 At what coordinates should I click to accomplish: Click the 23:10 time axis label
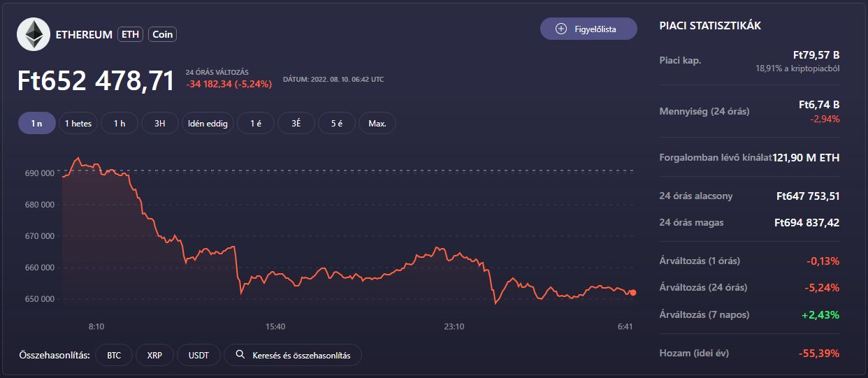click(x=454, y=326)
